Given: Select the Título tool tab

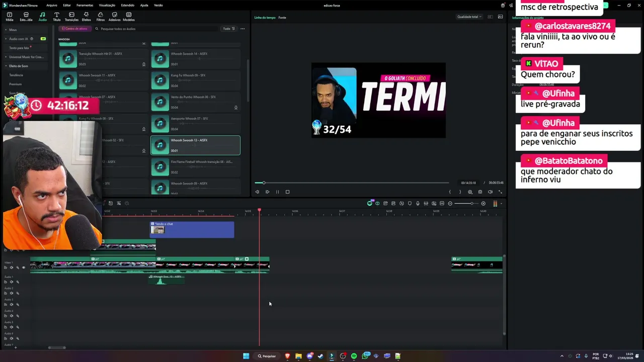Looking at the screenshot, I should pos(57,17).
